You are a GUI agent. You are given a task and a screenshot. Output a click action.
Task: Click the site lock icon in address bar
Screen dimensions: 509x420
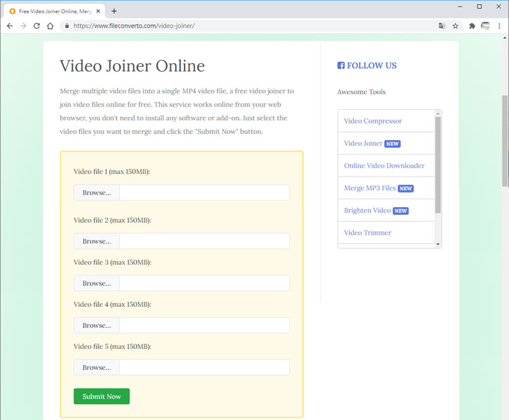[x=66, y=26]
